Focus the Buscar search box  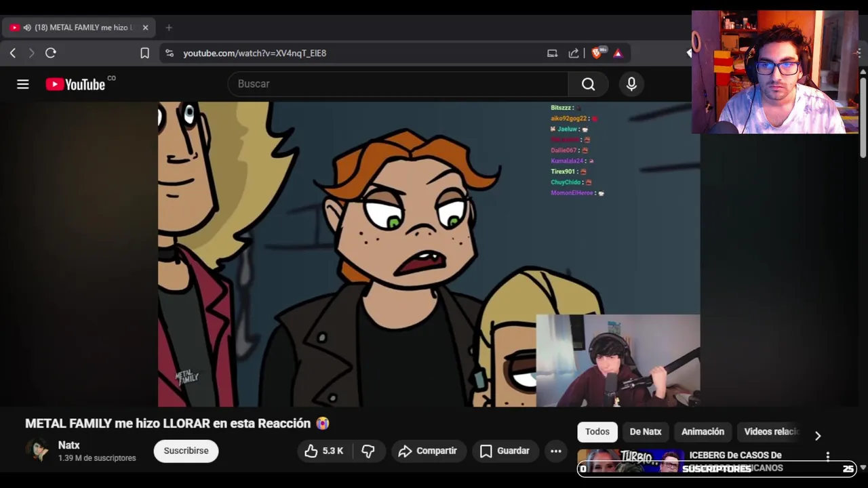(398, 84)
